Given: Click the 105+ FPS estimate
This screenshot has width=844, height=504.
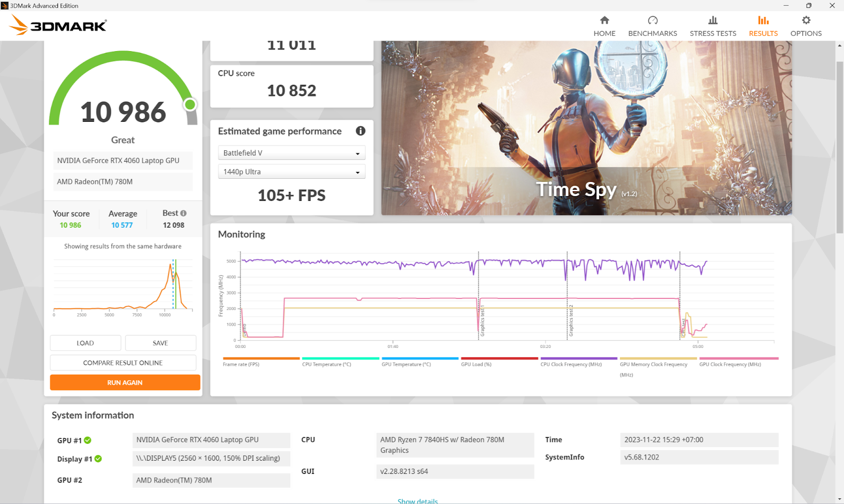Looking at the screenshot, I should 292,196.
